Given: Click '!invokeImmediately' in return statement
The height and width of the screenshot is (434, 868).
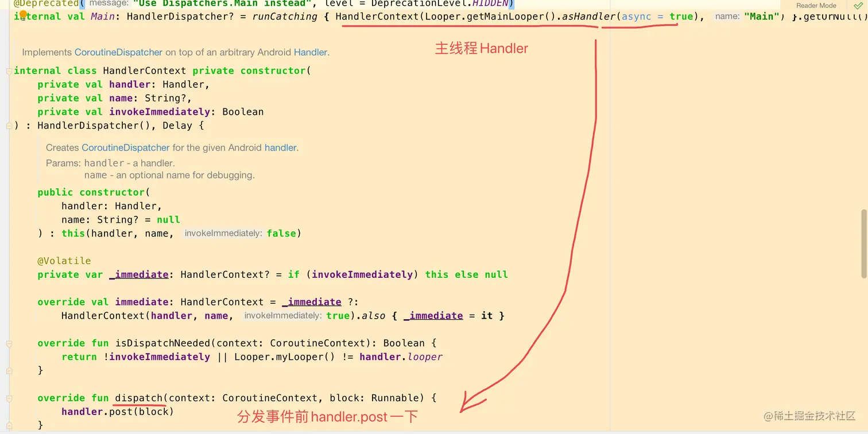Looking at the screenshot, I should point(157,357).
